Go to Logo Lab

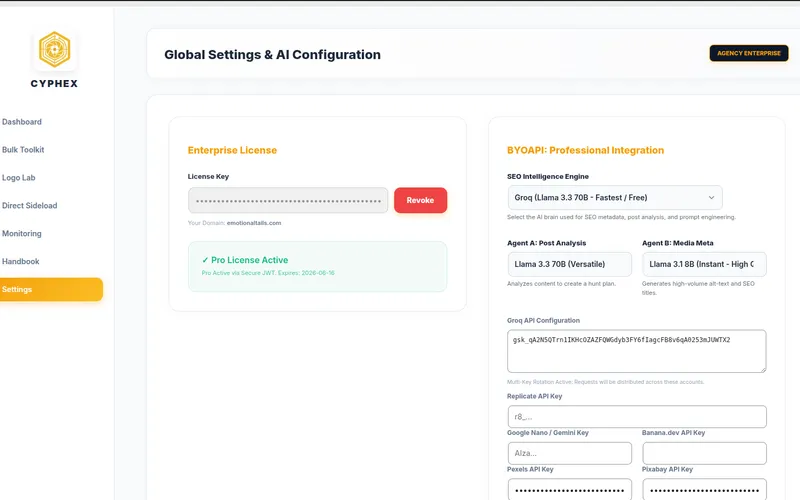[x=18, y=178]
